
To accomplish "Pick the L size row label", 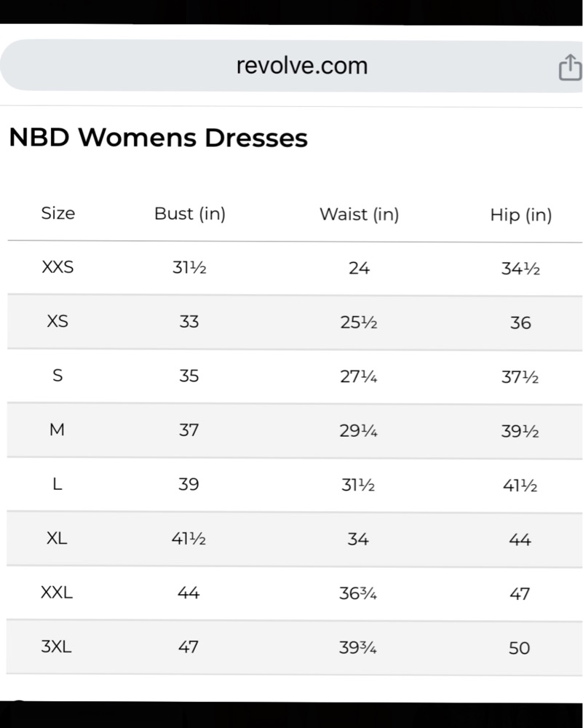I will point(57,484).
